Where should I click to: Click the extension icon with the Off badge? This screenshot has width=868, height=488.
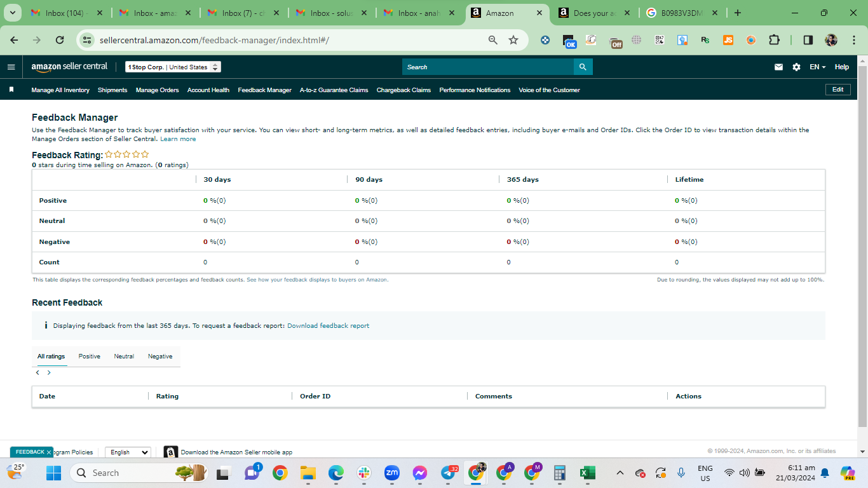pos(615,41)
